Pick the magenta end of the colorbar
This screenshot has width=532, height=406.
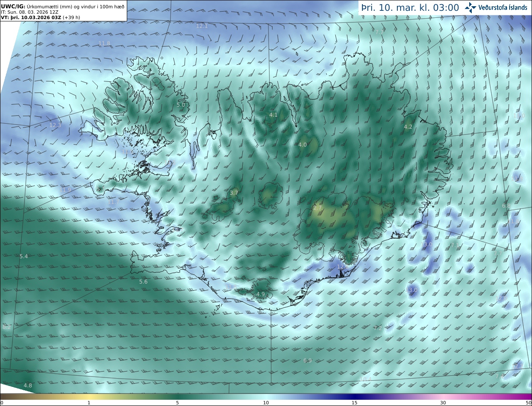coord(524,396)
